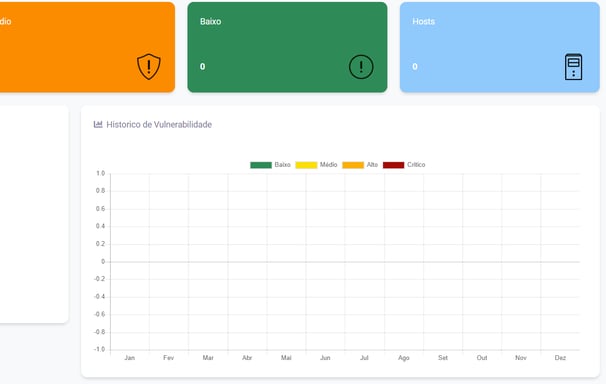Screen dimensions: 606x384
Task: Open the green Baixo summary card
Action: 287,47
